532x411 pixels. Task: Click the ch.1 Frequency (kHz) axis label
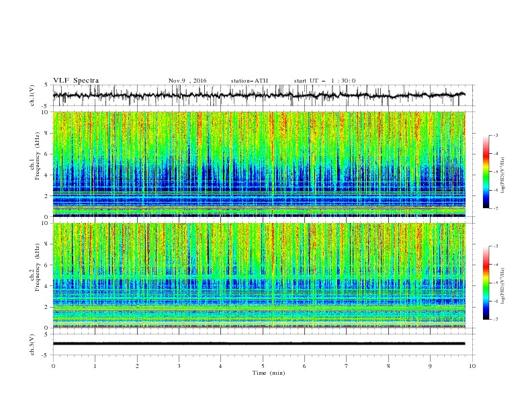pyautogui.click(x=35, y=156)
